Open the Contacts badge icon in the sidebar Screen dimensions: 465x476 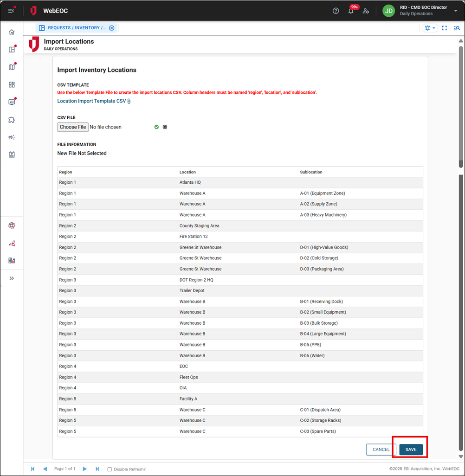12,154
